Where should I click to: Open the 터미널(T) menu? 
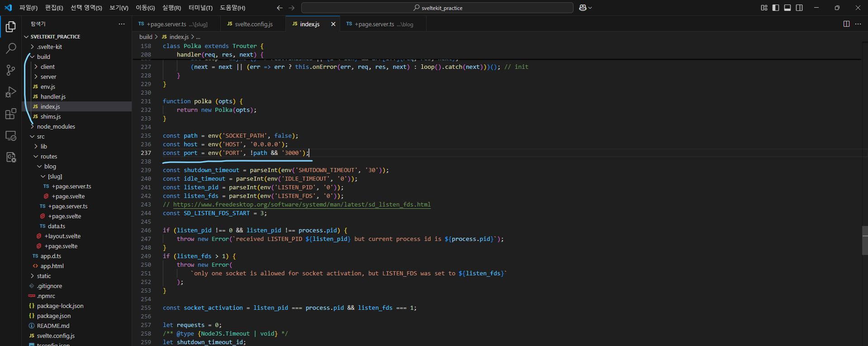coord(200,8)
